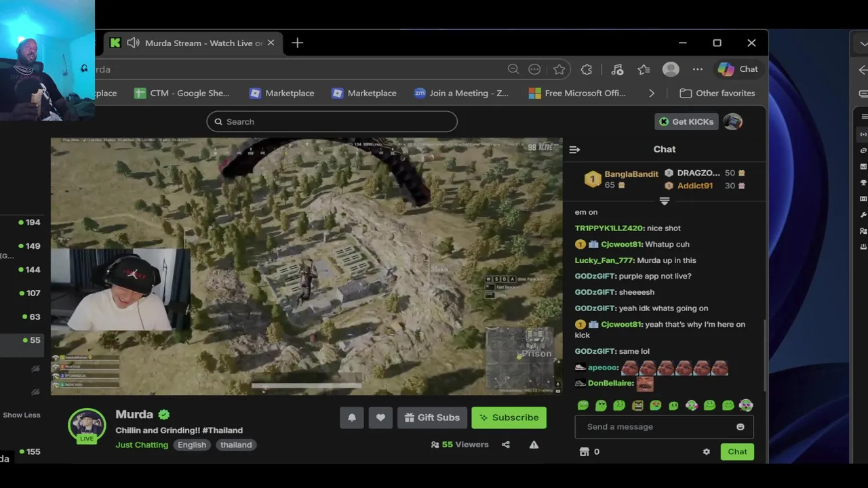
Task: Collapse sidebar list with Show Less
Action: (x=22, y=415)
